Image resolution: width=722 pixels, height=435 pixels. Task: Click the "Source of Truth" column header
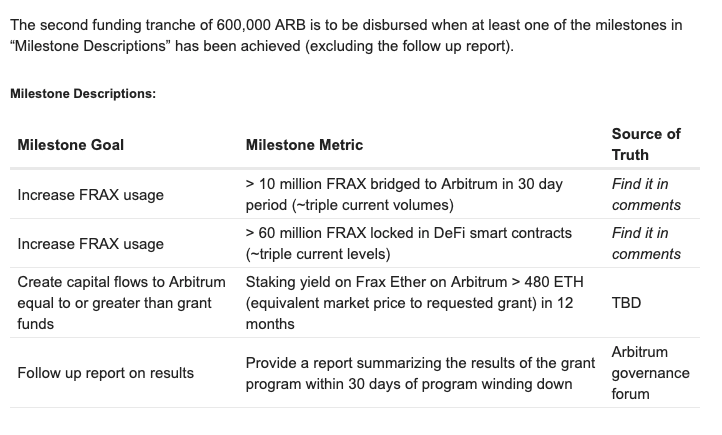click(646, 145)
